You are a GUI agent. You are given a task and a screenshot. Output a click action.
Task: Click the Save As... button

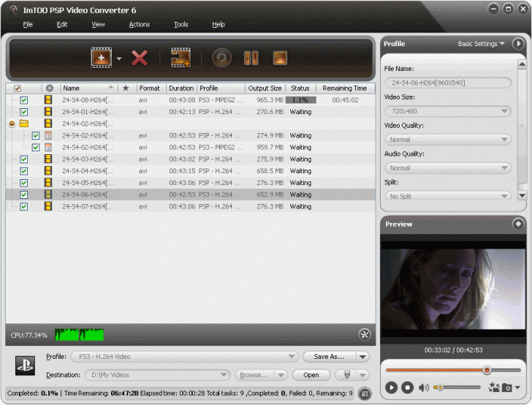pos(329,357)
